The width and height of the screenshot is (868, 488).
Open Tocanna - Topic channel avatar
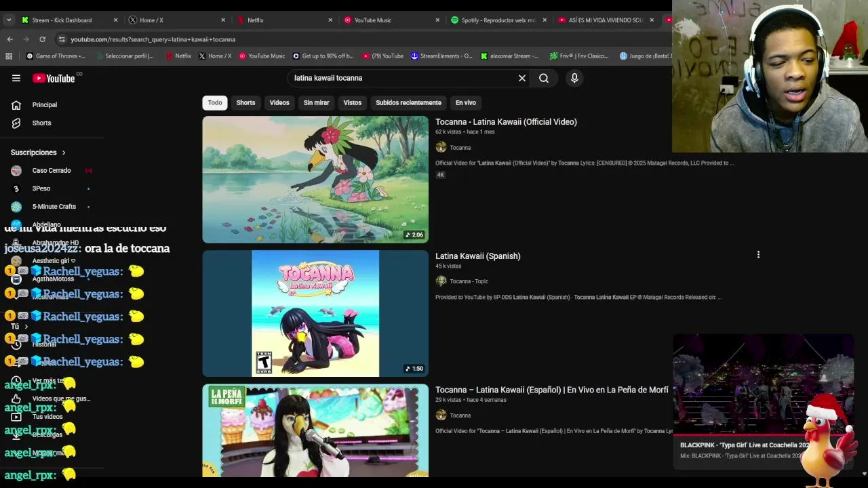[x=441, y=281]
